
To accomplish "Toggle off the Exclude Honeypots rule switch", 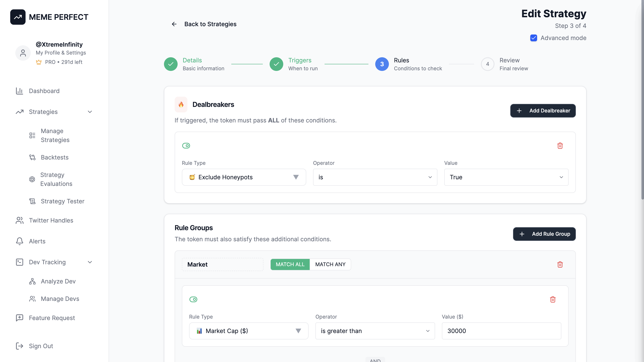I will (186, 145).
